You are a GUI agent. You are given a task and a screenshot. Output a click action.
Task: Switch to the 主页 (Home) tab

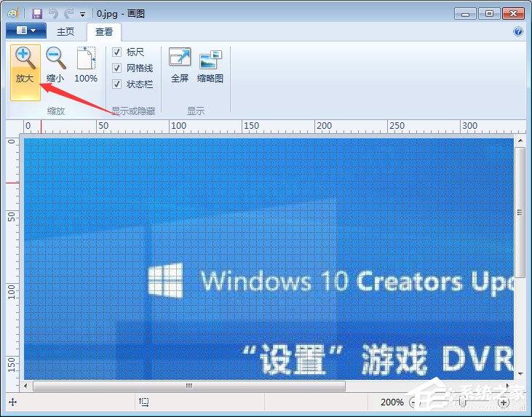tap(65, 31)
